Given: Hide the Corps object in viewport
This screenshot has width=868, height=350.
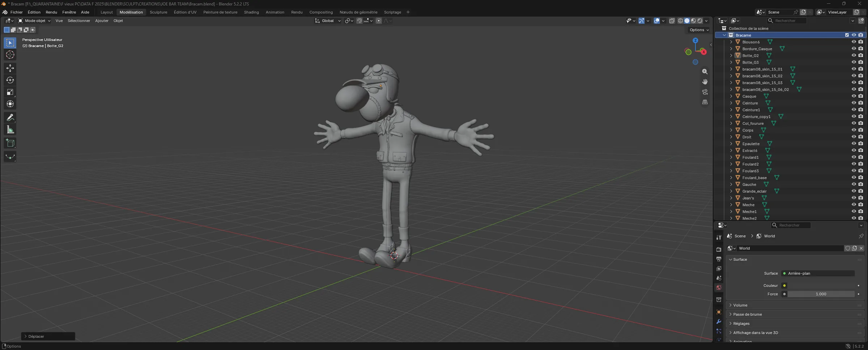Looking at the screenshot, I should tap(854, 130).
